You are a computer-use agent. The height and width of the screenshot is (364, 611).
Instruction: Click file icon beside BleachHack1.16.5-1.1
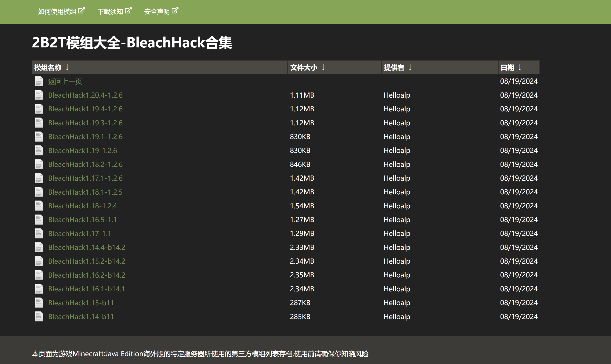pos(39,220)
